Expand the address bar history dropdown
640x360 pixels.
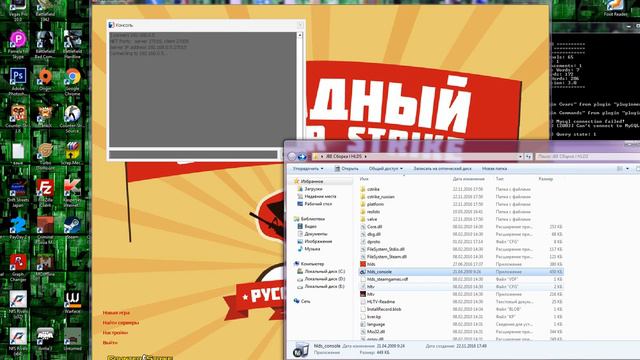tap(520, 156)
